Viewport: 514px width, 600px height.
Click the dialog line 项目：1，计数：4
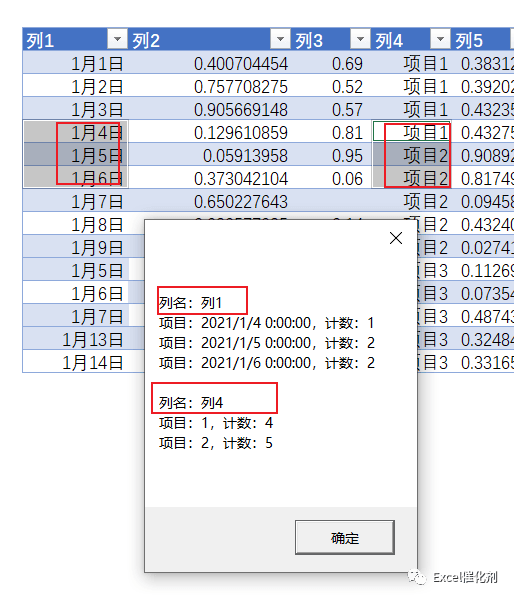click(216, 423)
